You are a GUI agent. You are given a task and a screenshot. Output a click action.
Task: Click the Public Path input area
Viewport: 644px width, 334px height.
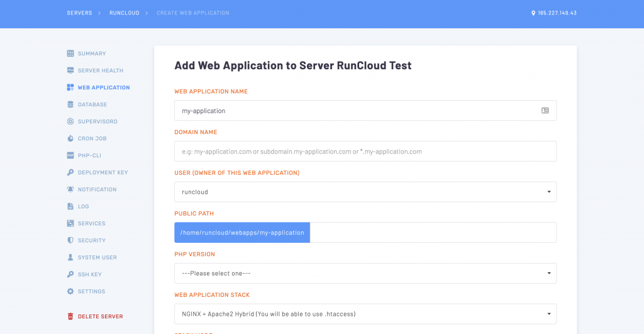(433, 233)
